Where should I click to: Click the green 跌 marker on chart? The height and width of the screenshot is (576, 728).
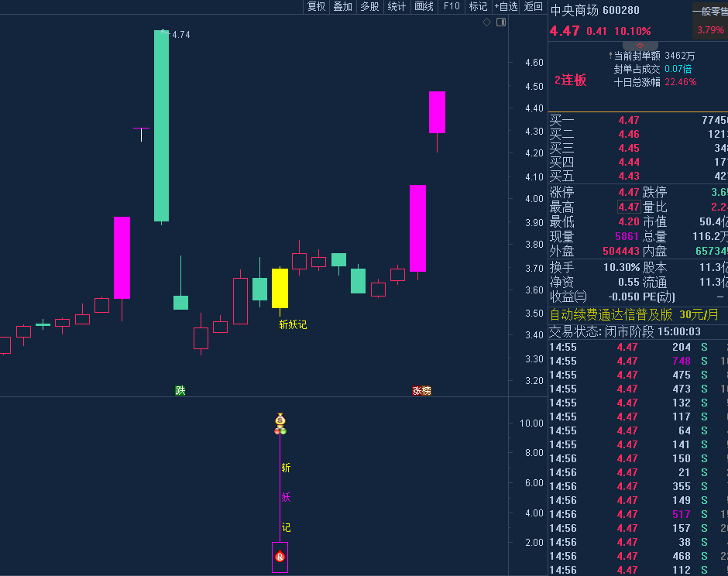[180, 391]
